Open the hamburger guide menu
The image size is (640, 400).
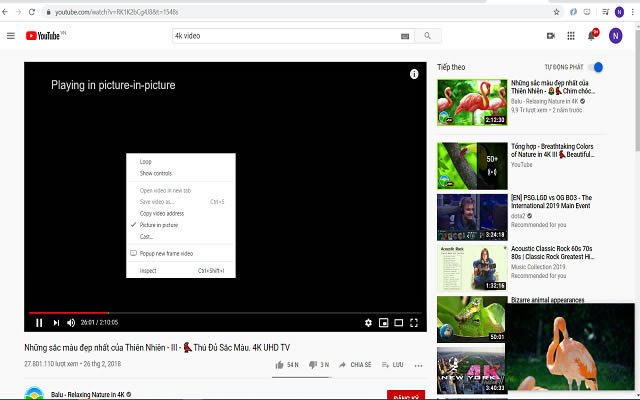[11, 36]
